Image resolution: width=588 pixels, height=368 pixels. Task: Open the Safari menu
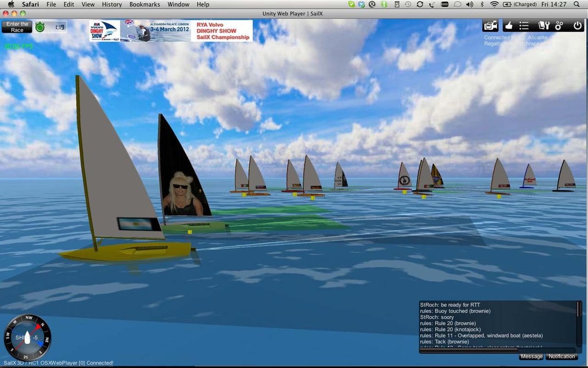(x=30, y=4)
